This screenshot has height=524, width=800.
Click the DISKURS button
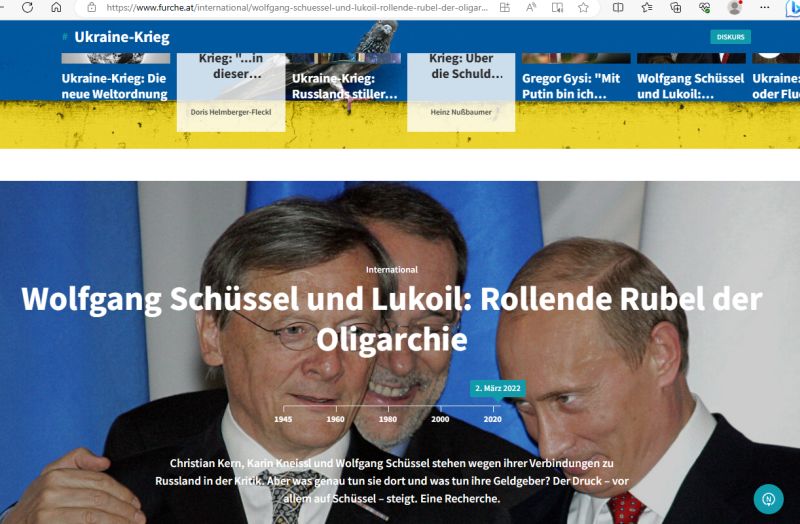click(x=730, y=37)
